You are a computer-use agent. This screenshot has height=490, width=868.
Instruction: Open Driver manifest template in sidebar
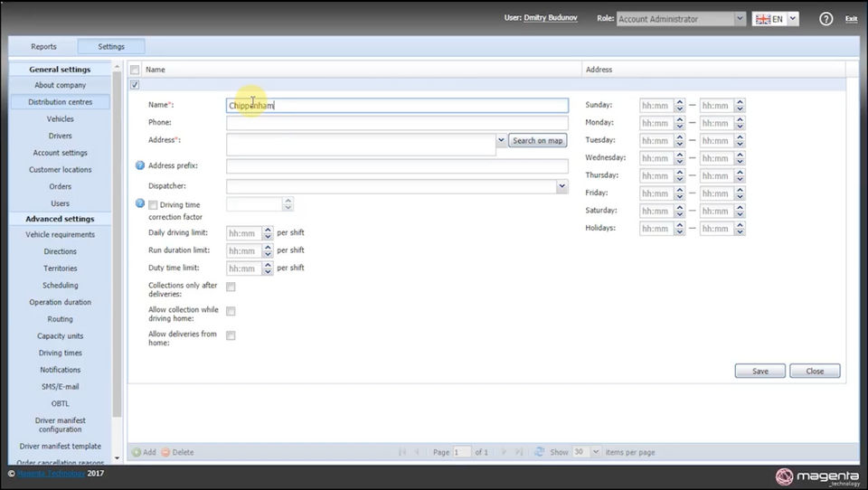pyautogui.click(x=61, y=447)
